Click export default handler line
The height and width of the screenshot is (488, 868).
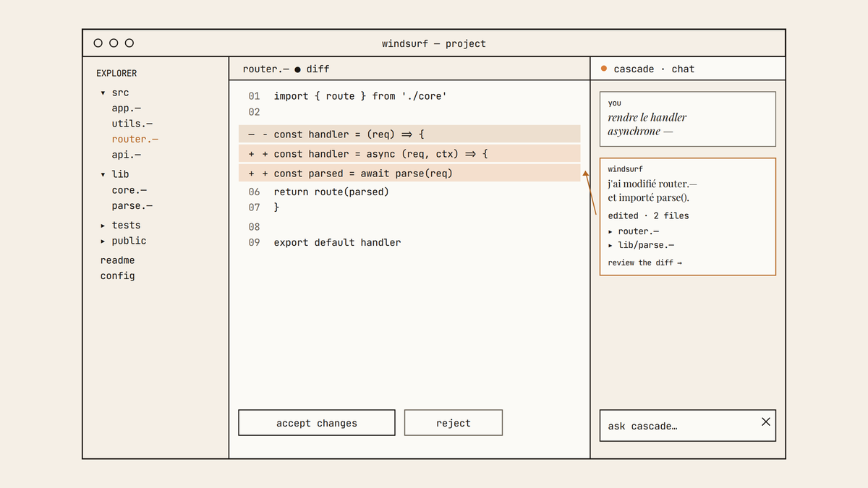click(x=337, y=243)
